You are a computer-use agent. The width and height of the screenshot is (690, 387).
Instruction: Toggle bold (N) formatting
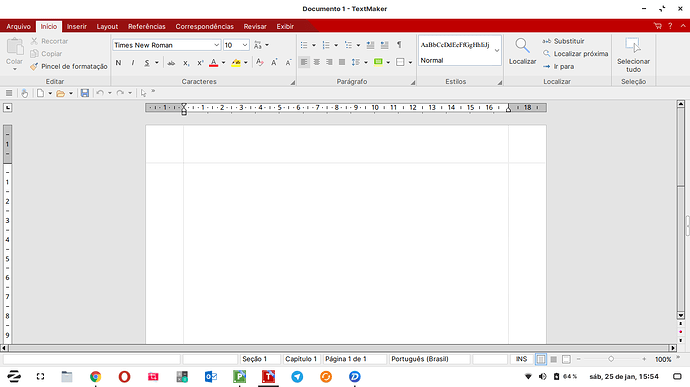[x=118, y=63]
